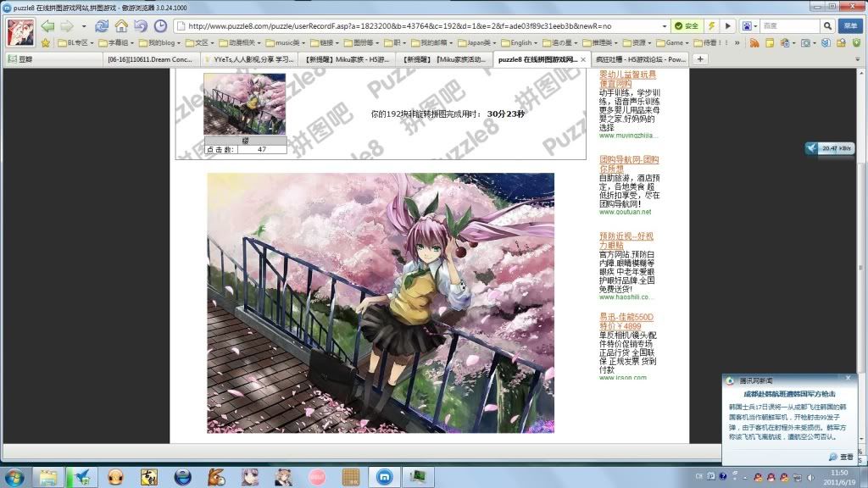Click the 成都赴韩航班 news headline
This screenshot has height=488, width=868.
coord(789,394)
